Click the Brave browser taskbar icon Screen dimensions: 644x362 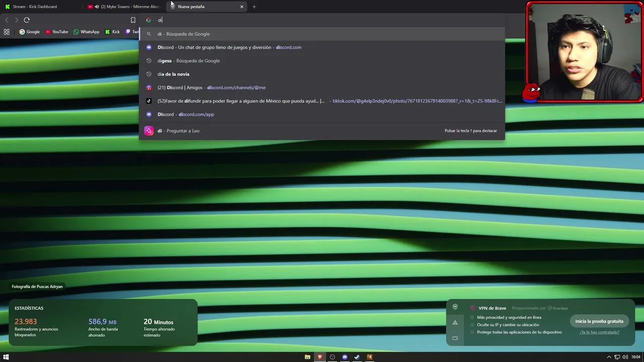pyautogui.click(x=319, y=357)
